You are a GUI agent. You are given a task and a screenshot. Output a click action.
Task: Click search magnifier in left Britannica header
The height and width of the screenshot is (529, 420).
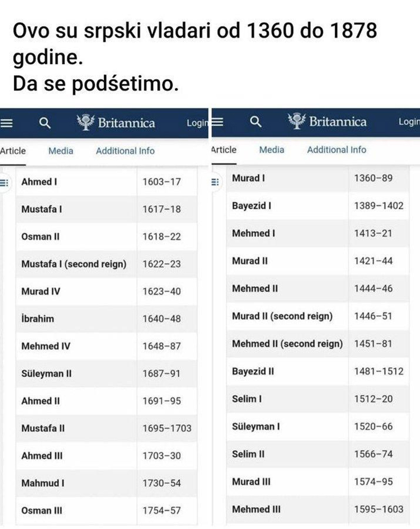[x=44, y=123]
